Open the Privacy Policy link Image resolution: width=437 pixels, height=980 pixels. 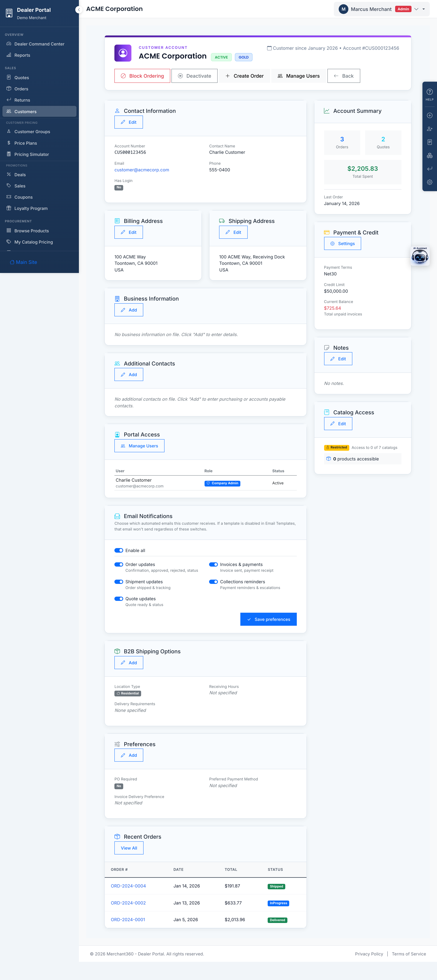click(369, 954)
